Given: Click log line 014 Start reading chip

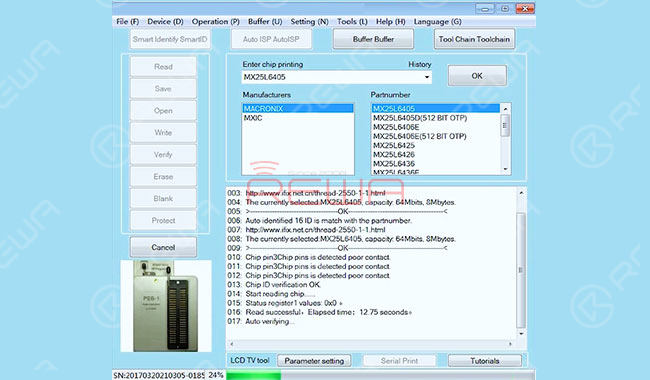Looking at the screenshot, I should click(280, 294).
